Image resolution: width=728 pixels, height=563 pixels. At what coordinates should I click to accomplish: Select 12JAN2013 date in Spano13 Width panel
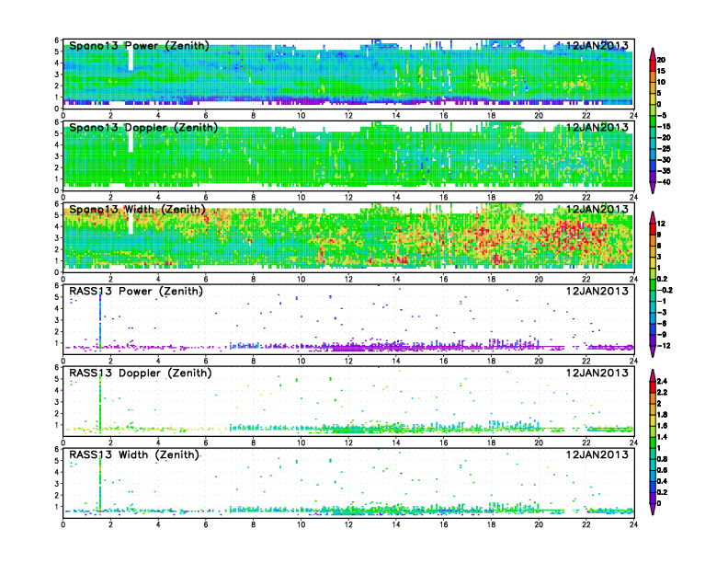(597, 209)
